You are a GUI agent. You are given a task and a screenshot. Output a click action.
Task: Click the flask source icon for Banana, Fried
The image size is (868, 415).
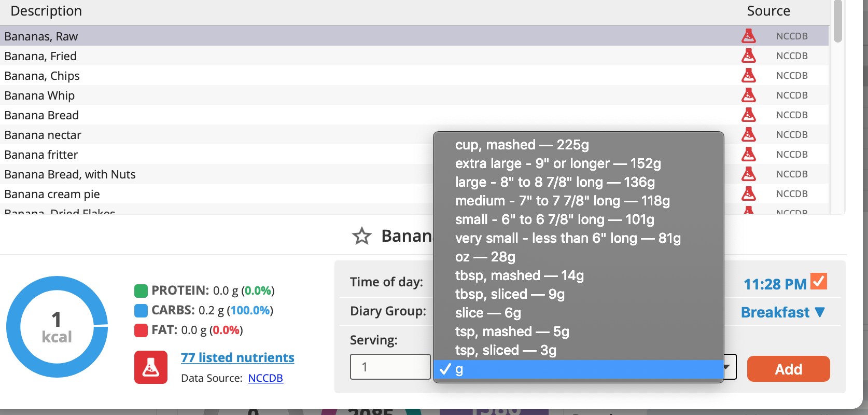(x=748, y=56)
